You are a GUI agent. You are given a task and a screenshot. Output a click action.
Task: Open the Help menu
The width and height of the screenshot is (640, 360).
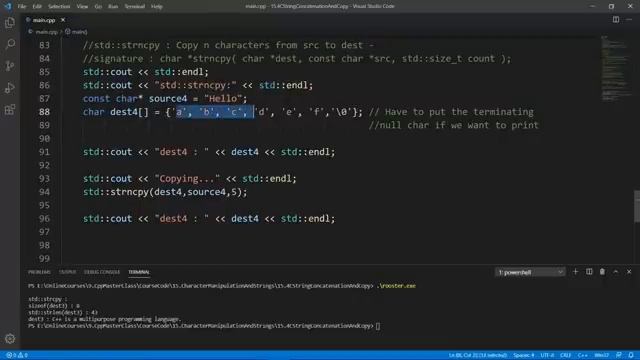157,7
